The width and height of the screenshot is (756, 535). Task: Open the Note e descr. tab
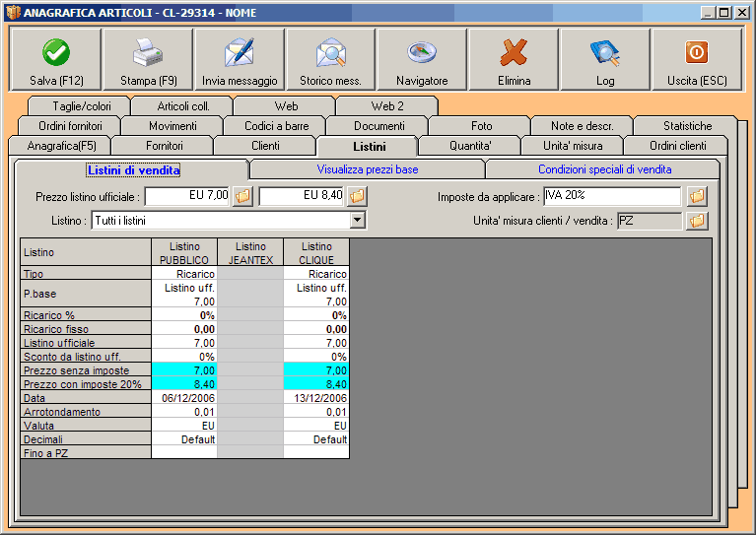click(582, 126)
